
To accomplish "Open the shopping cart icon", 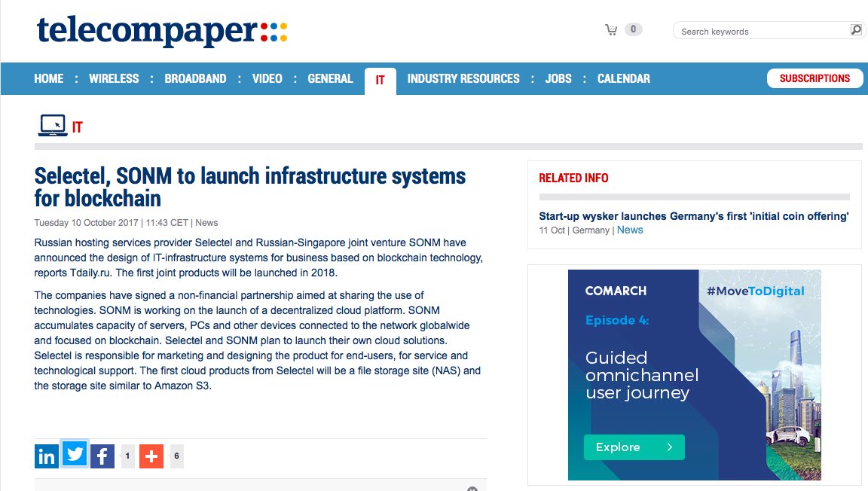I will pos(611,30).
